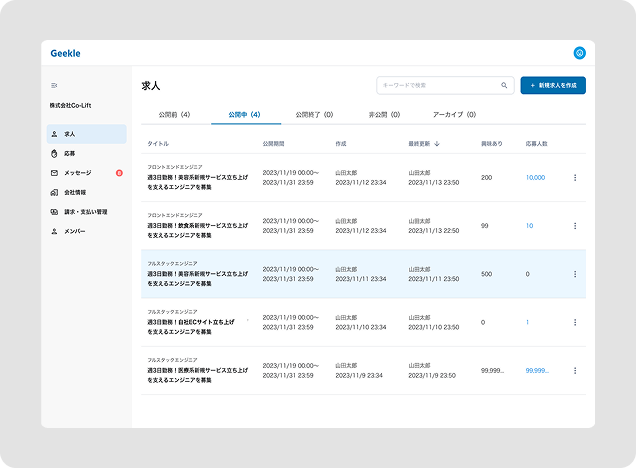Open applicant count 99,999... link

537,371
